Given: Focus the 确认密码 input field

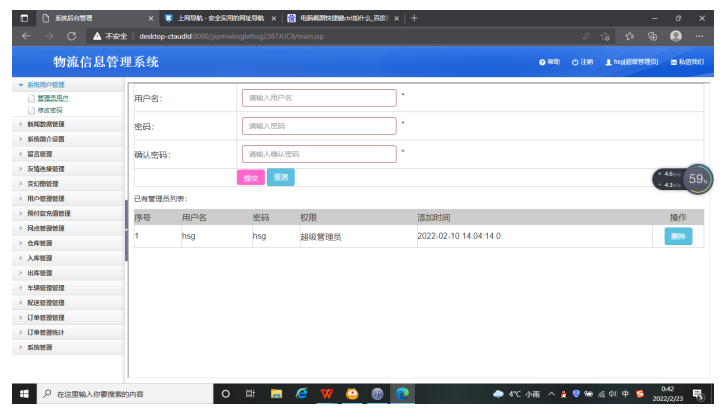Looking at the screenshot, I should [319, 154].
